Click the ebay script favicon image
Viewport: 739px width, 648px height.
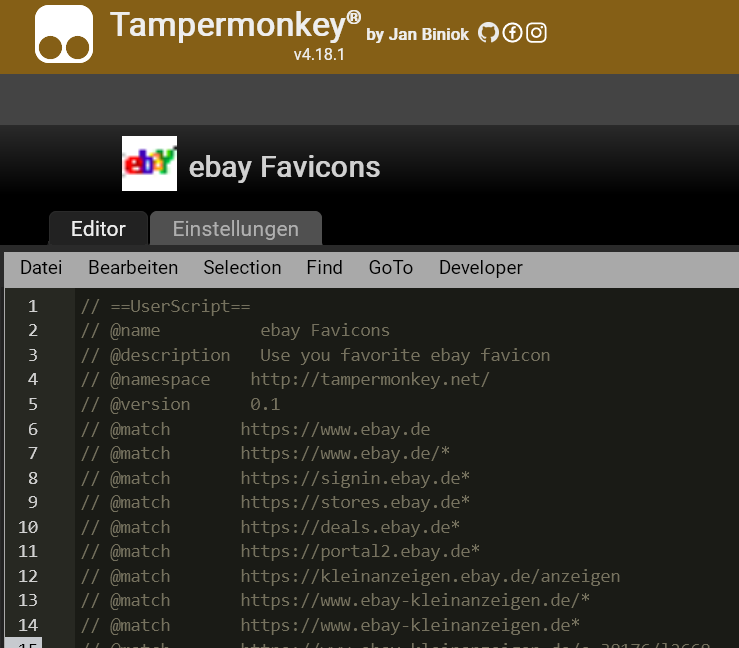149,164
